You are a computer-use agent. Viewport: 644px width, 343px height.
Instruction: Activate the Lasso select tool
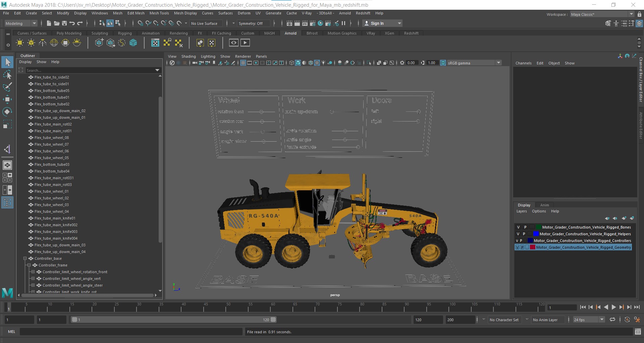click(7, 75)
